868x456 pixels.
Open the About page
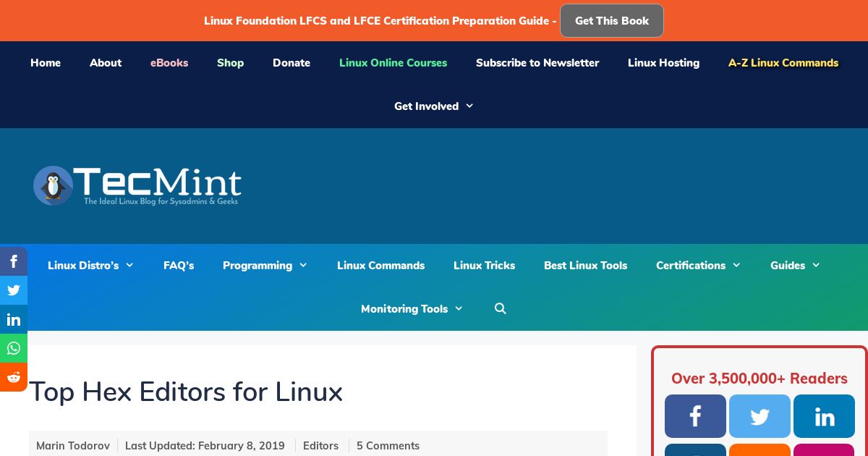point(106,63)
